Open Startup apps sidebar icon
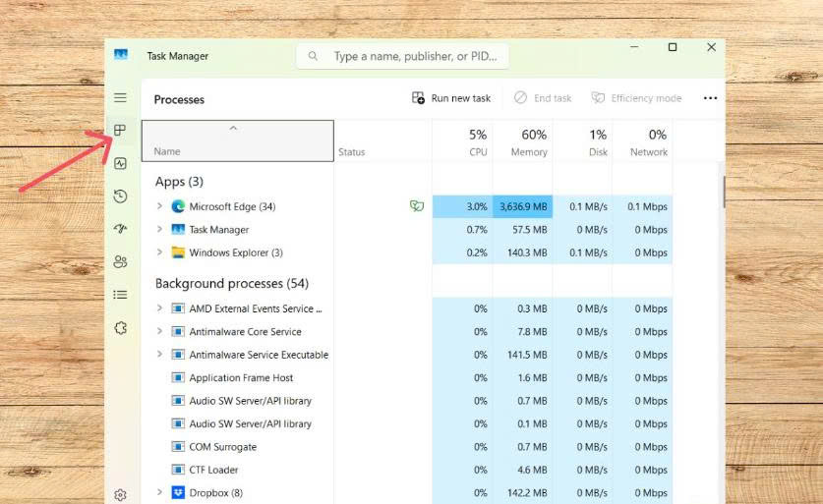The width and height of the screenshot is (823, 504). pos(120,229)
